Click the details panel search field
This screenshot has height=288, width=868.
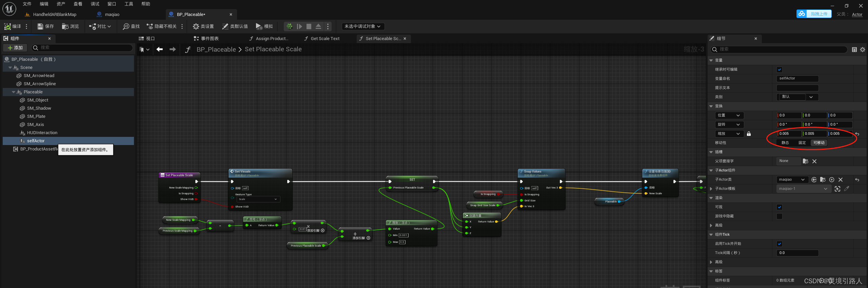pyautogui.click(x=778, y=50)
